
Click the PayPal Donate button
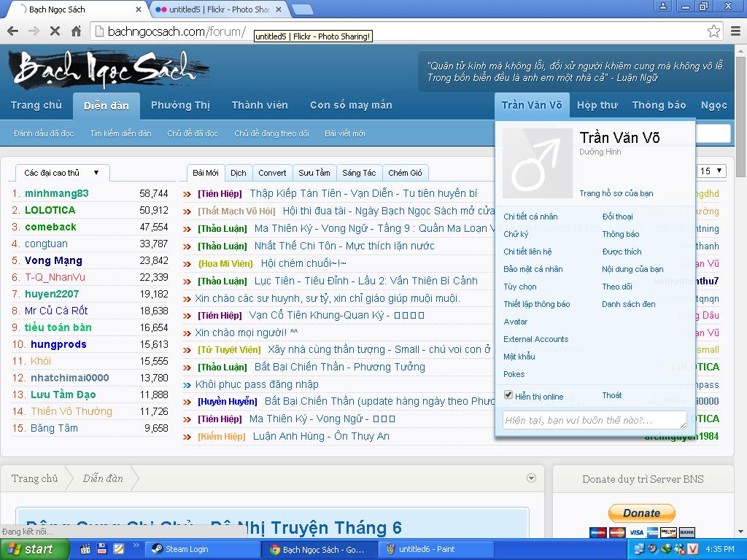tap(641, 513)
